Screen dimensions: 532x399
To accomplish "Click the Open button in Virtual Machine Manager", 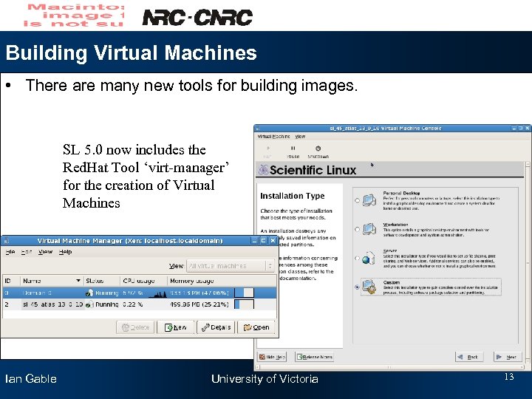I will (256, 327).
